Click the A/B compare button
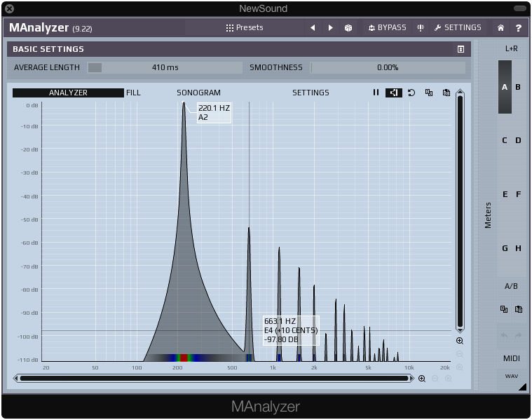Image resolution: width=532 pixels, height=420 pixels. (511, 286)
